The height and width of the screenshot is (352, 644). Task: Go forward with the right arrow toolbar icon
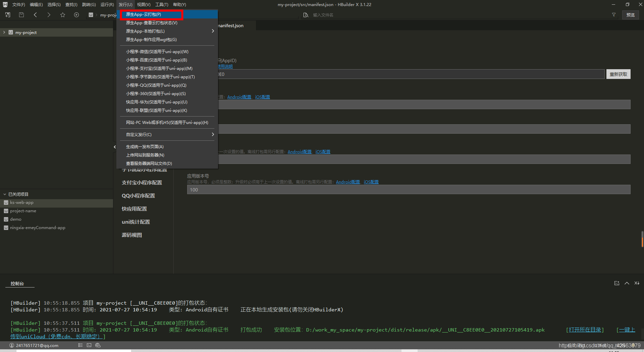point(49,15)
